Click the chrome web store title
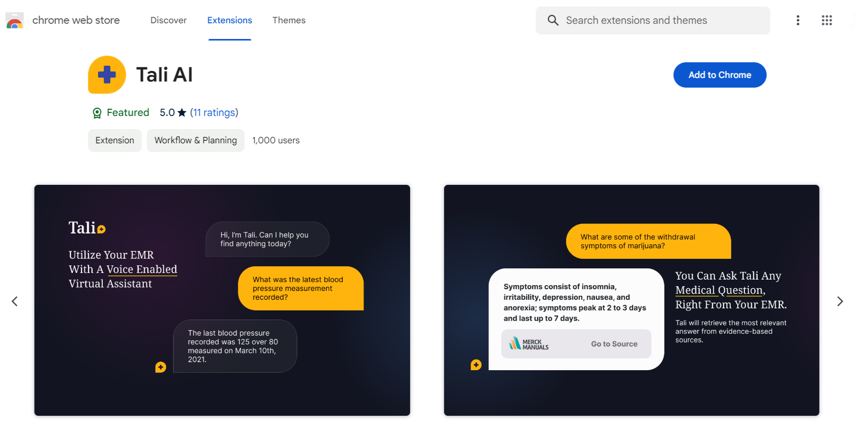The height and width of the screenshot is (434, 868). (x=76, y=20)
